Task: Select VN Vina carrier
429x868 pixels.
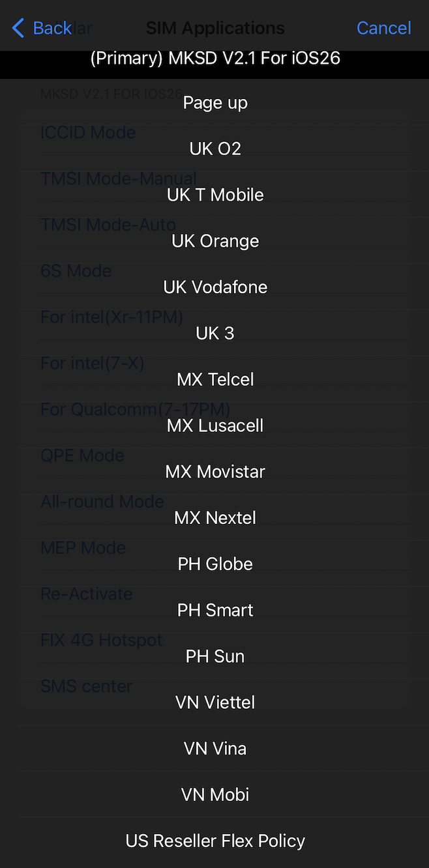Action: (x=215, y=748)
